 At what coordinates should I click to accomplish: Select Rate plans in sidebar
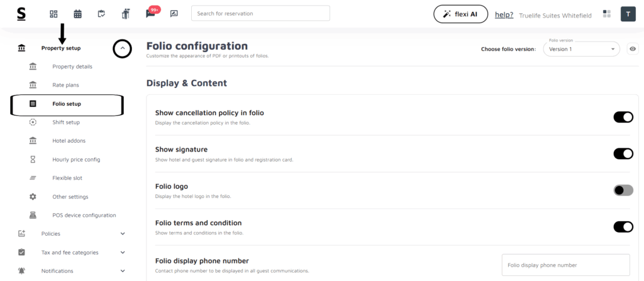(x=65, y=85)
